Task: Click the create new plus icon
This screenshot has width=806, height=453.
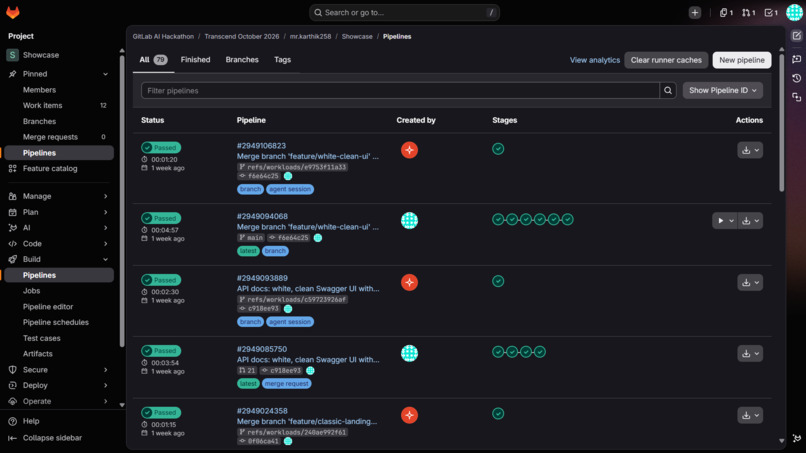Action: [x=694, y=13]
